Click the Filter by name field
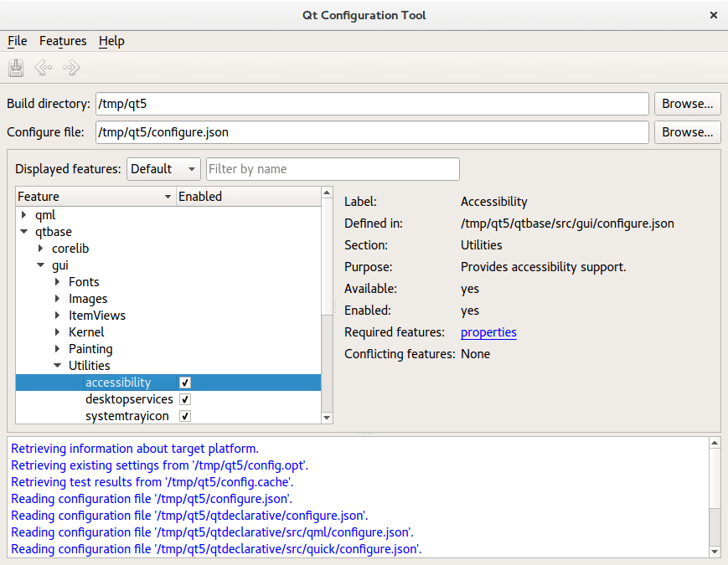Image resolution: width=728 pixels, height=565 pixels. [x=333, y=169]
